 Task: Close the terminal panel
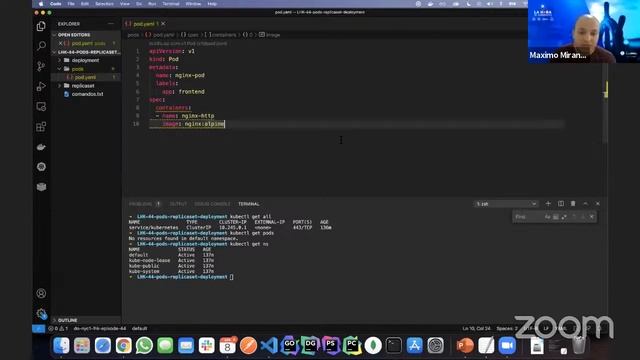598,203
